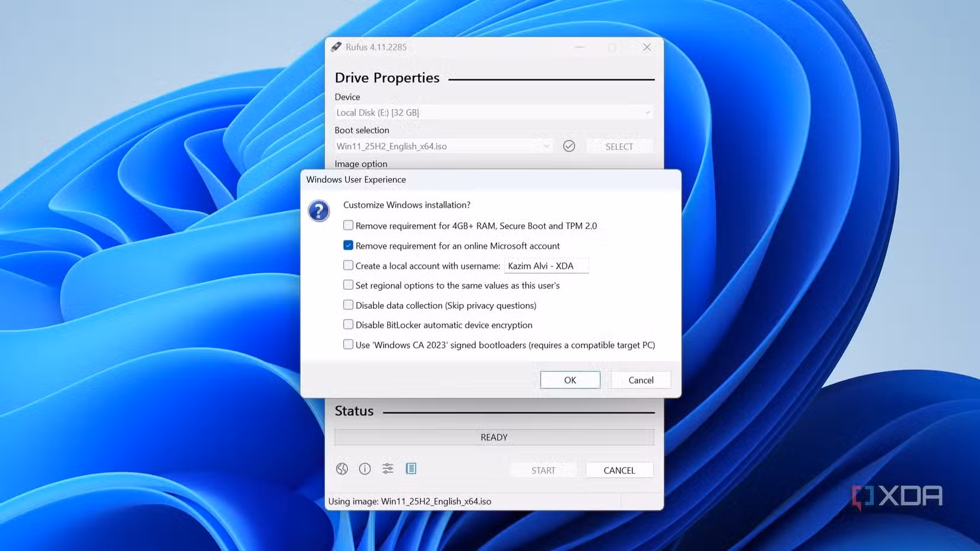
Task: Click the username field containing Kazim Alvi - XDA
Action: coord(546,266)
